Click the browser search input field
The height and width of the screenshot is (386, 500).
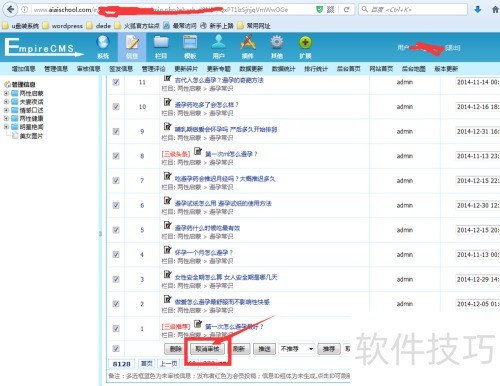pos(413,9)
